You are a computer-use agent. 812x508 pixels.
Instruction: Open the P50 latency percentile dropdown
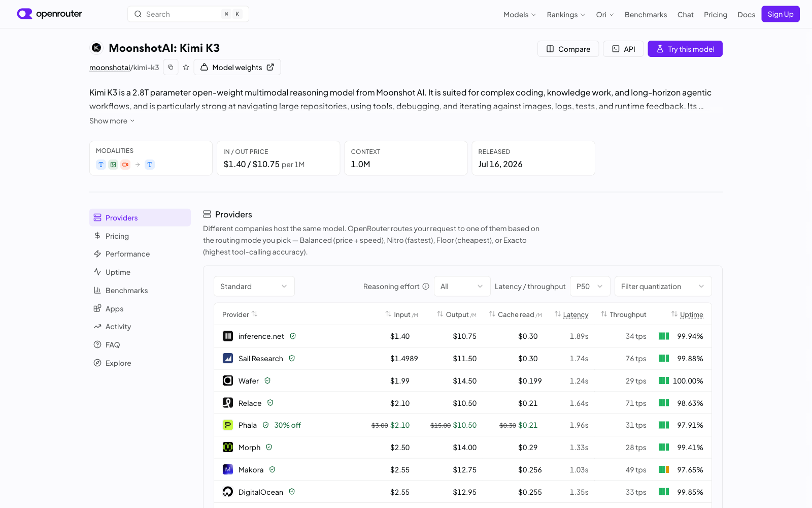click(x=590, y=287)
